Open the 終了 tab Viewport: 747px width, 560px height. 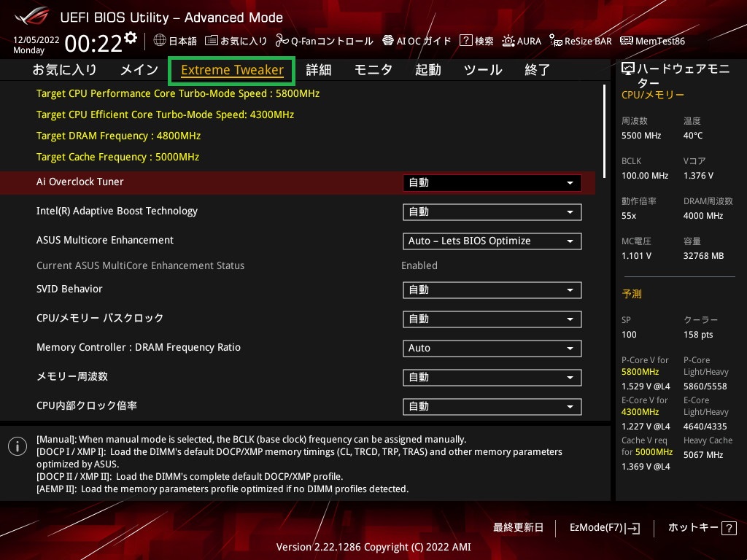[538, 70]
